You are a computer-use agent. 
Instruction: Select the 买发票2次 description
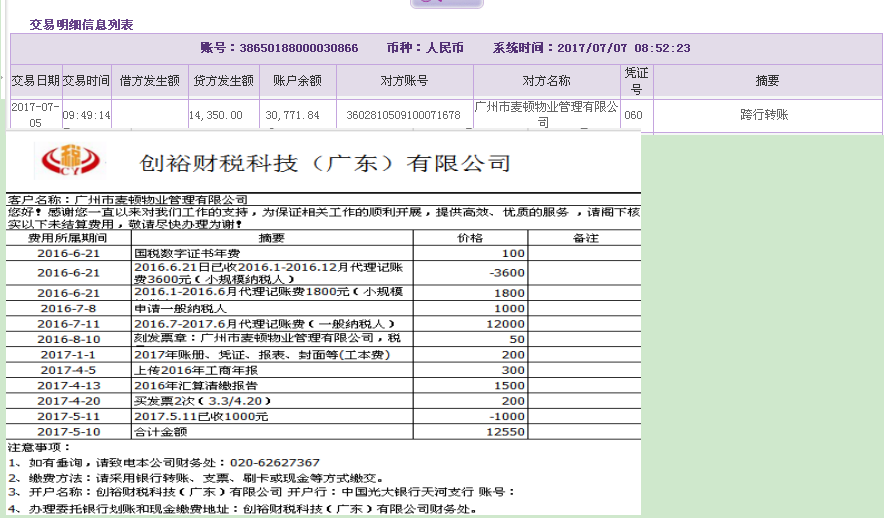point(202,401)
